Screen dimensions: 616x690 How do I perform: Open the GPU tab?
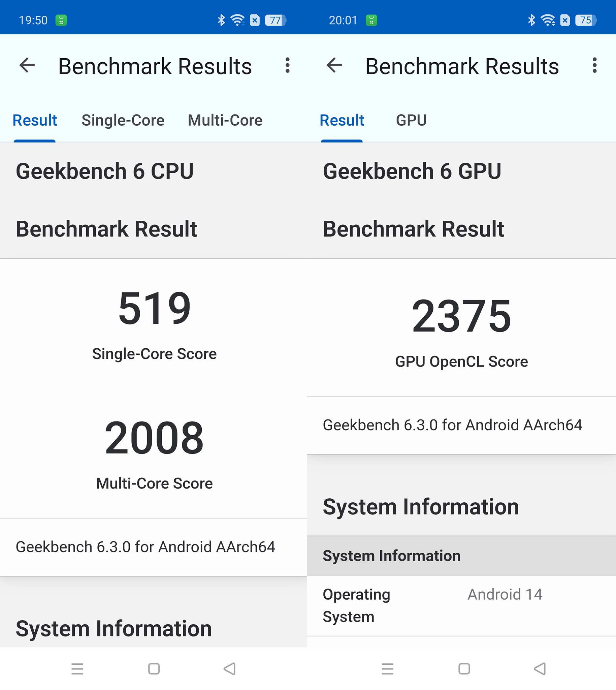pos(411,120)
